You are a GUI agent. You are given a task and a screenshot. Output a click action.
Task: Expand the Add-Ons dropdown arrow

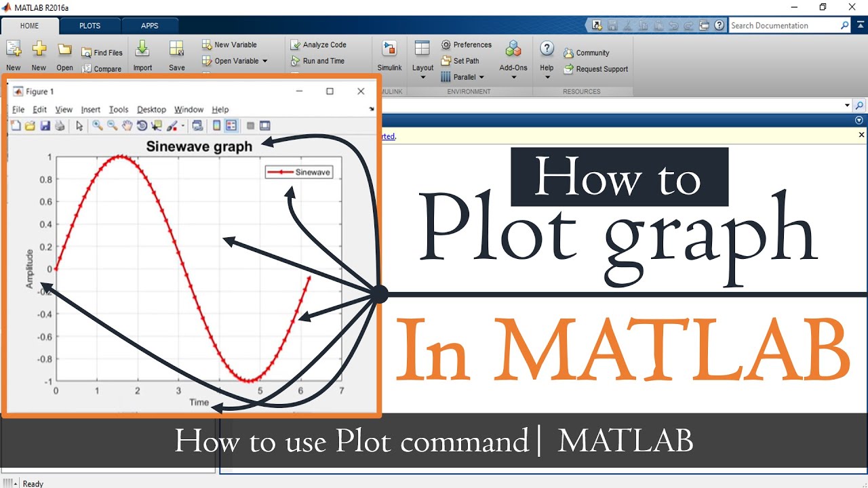pos(513,77)
